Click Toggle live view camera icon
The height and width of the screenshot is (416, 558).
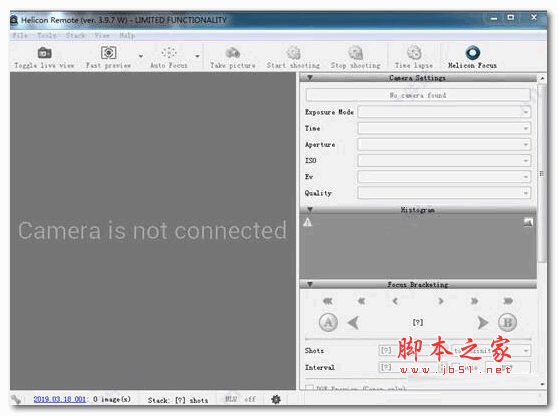pyautogui.click(x=44, y=53)
